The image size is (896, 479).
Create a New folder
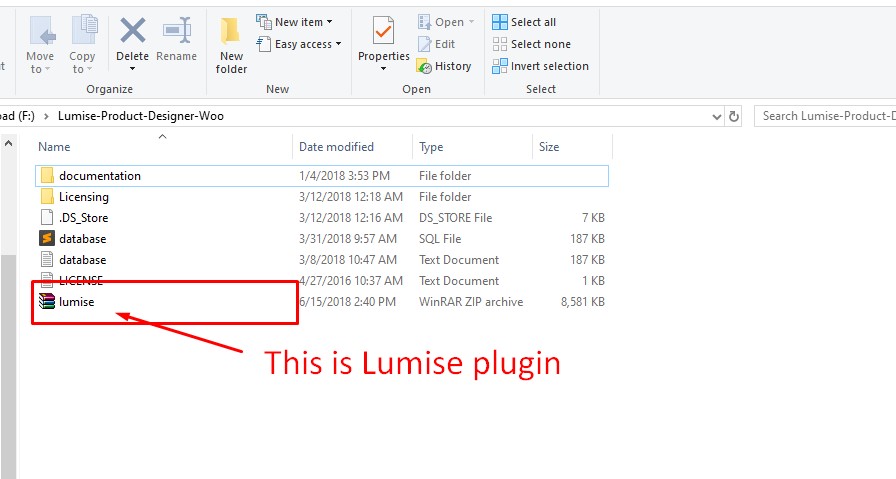pos(231,45)
